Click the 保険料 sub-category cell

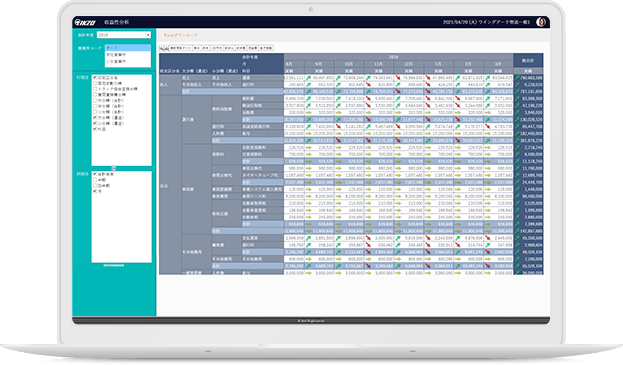(x=226, y=154)
